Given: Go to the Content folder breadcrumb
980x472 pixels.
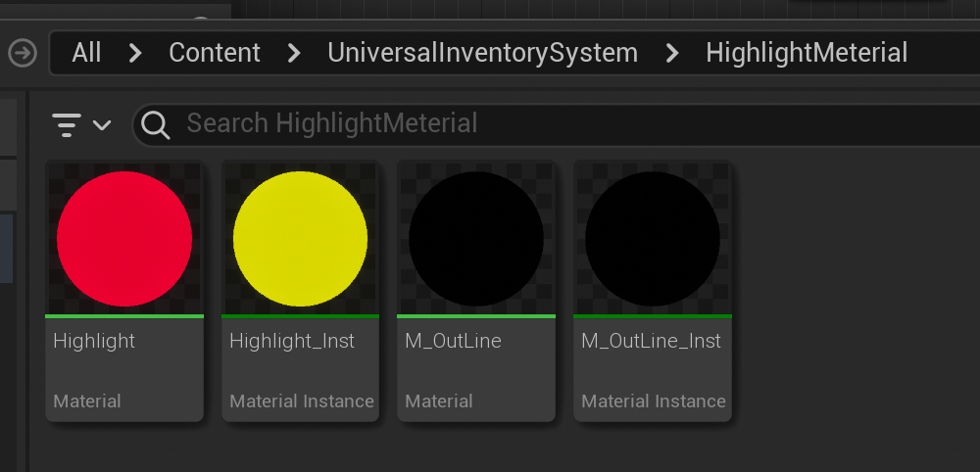Looking at the screenshot, I should [x=215, y=53].
